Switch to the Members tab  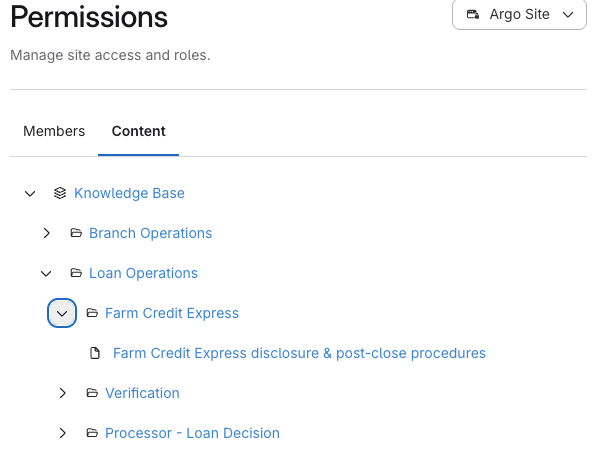coord(54,131)
